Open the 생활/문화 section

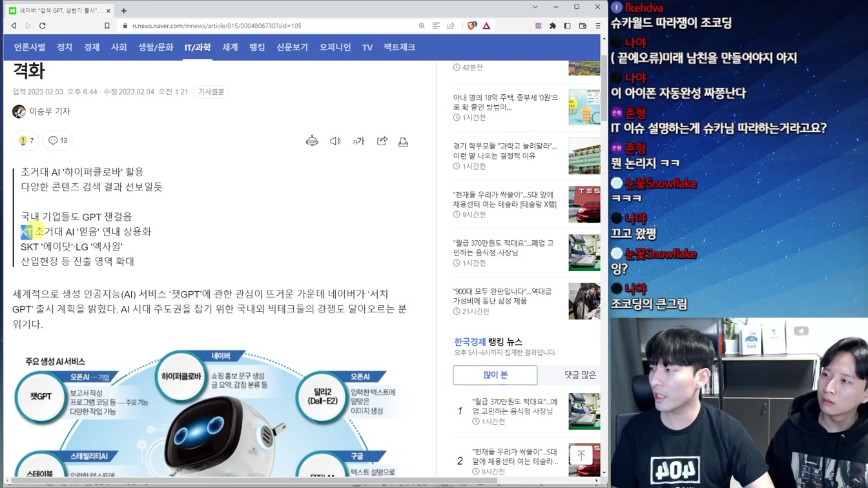pyautogui.click(x=156, y=47)
